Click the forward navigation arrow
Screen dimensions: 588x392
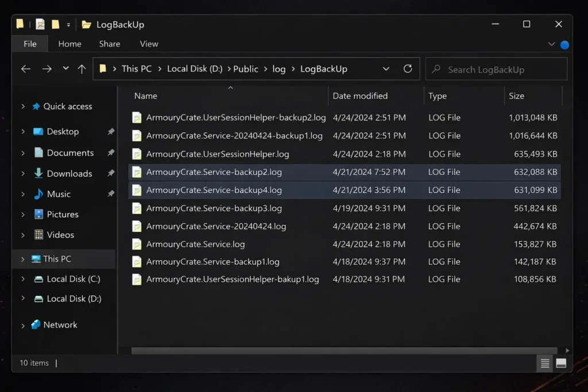click(47, 68)
